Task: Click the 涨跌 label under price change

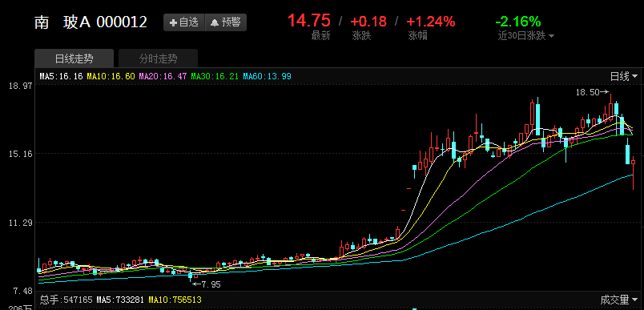Action: [361, 36]
